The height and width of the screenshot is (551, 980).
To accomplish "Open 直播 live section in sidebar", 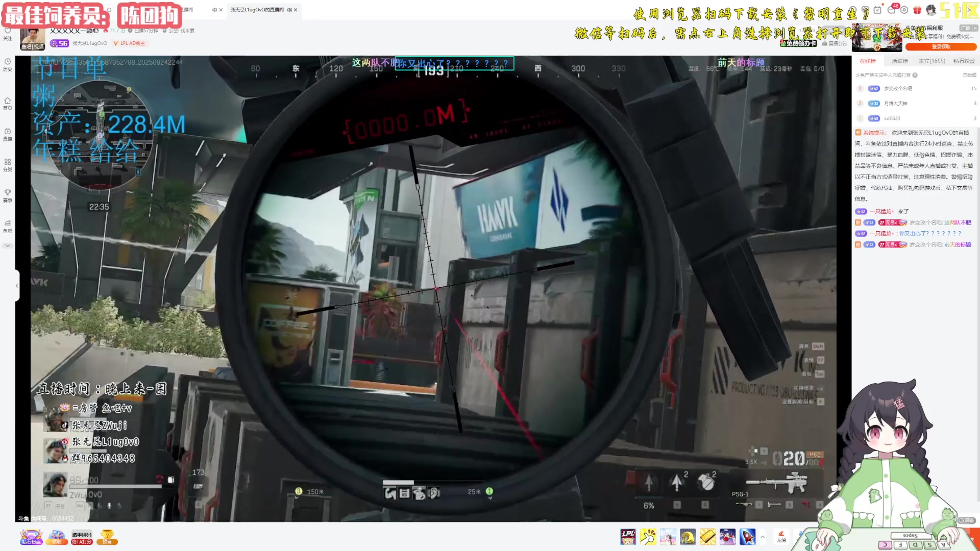I will (8, 135).
